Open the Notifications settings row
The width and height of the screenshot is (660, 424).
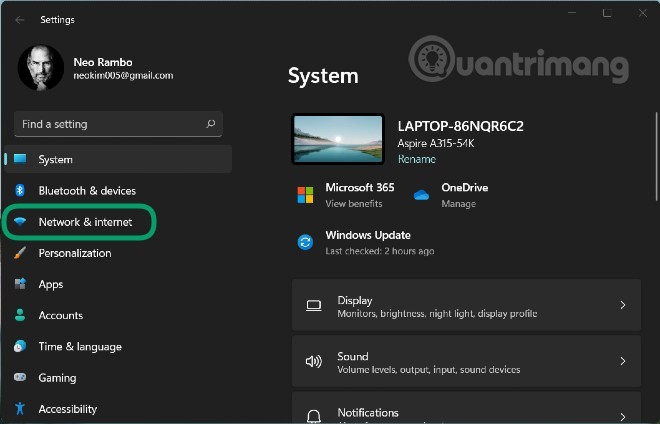465,413
